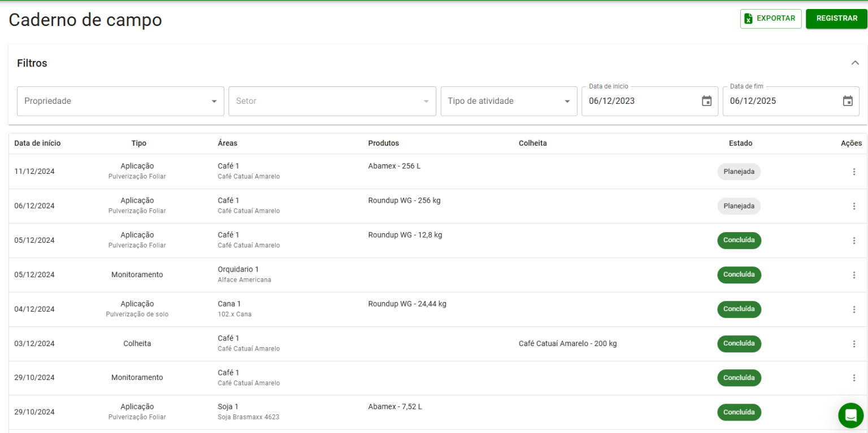Click the Concluída badge on the Cana 1 row
This screenshot has height=433, width=868.
[739, 309]
